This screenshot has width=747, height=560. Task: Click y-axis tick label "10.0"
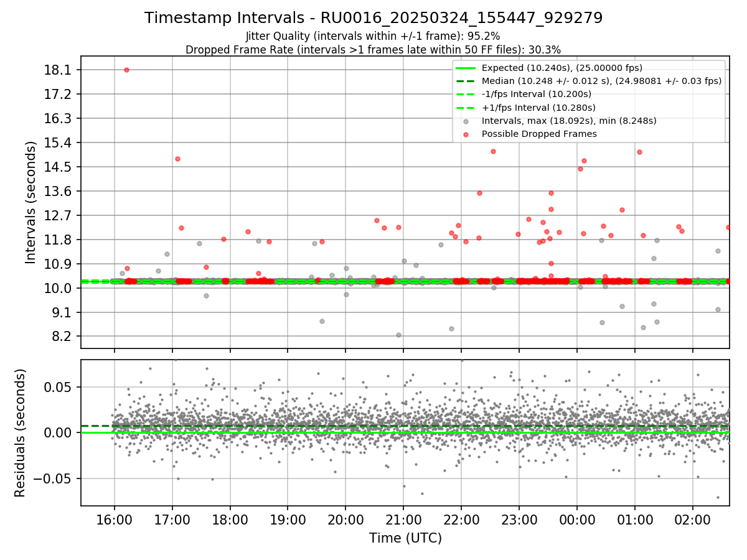pyautogui.click(x=57, y=288)
